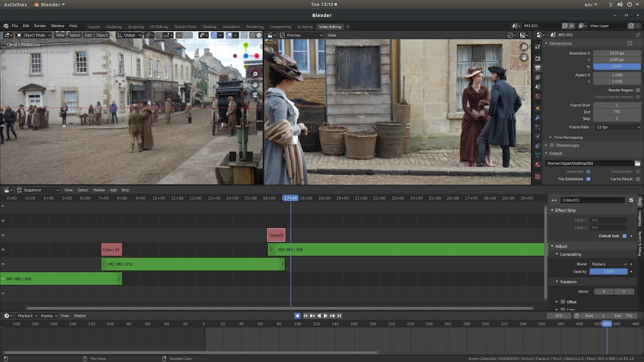This screenshot has height=362, width=644.
Task: Open the Playback dropdown in timeline
Action: 27,316
